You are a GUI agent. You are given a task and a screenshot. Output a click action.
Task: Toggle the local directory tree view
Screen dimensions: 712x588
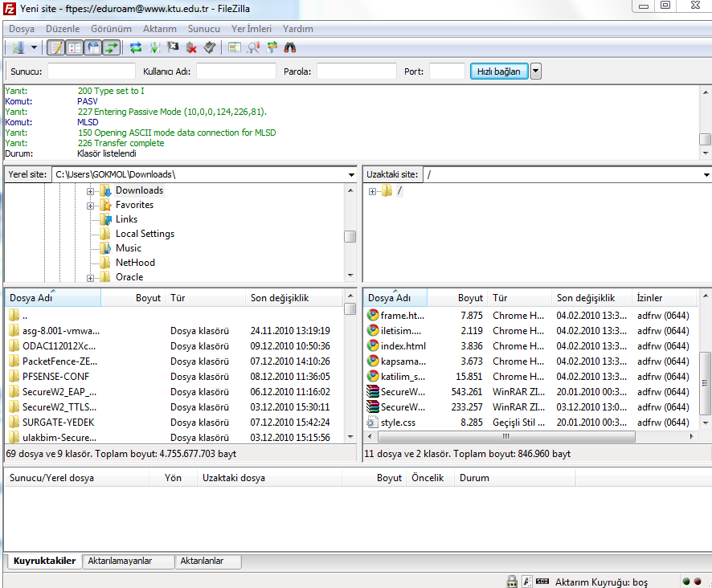pos(75,47)
